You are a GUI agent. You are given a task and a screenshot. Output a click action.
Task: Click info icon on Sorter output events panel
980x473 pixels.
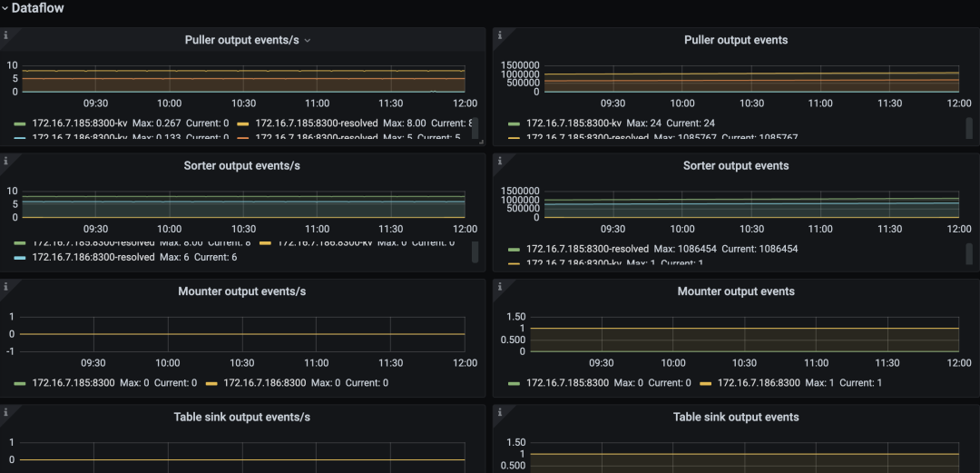tap(499, 160)
